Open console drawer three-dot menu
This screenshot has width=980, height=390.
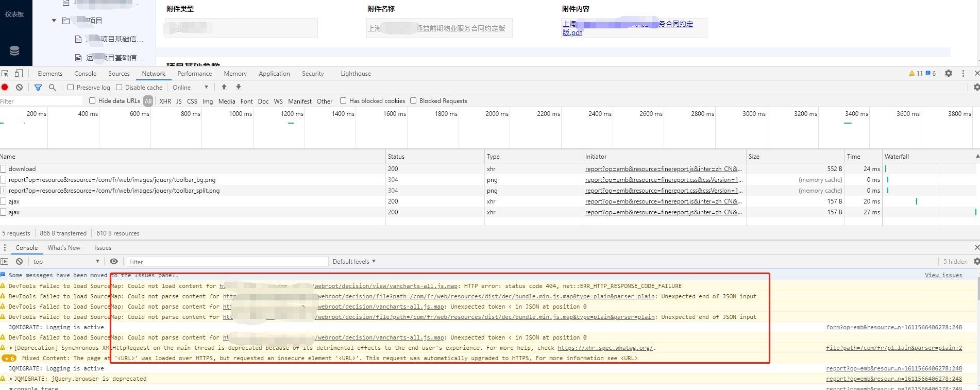[5, 247]
